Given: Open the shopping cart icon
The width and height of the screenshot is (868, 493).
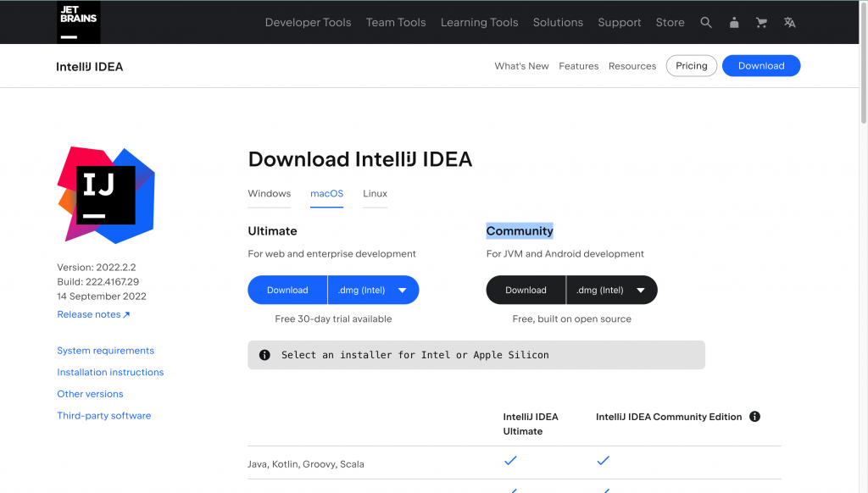Looking at the screenshot, I should (762, 22).
